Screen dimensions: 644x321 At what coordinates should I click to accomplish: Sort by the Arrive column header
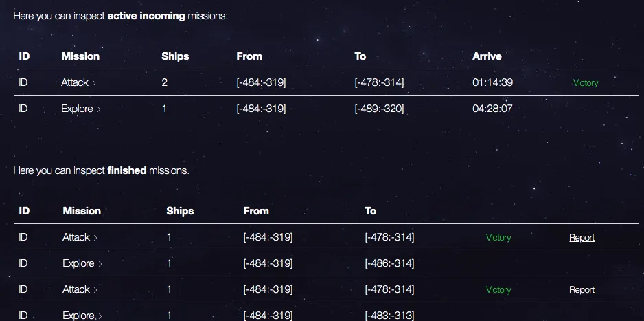click(487, 56)
